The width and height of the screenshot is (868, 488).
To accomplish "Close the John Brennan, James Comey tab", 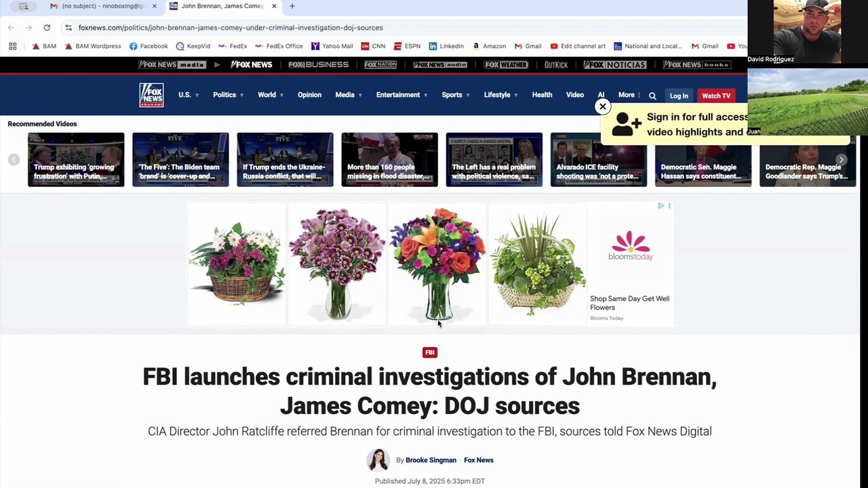I will pyautogui.click(x=274, y=6).
